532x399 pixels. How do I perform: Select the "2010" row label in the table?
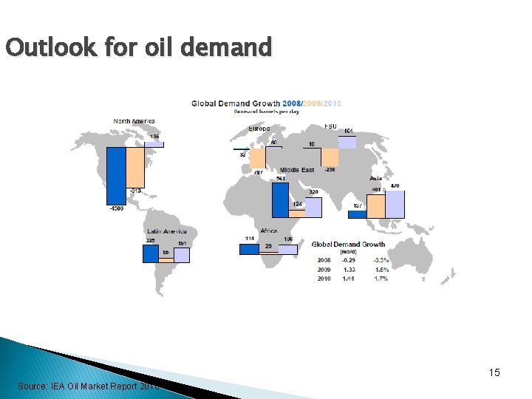[x=324, y=279]
